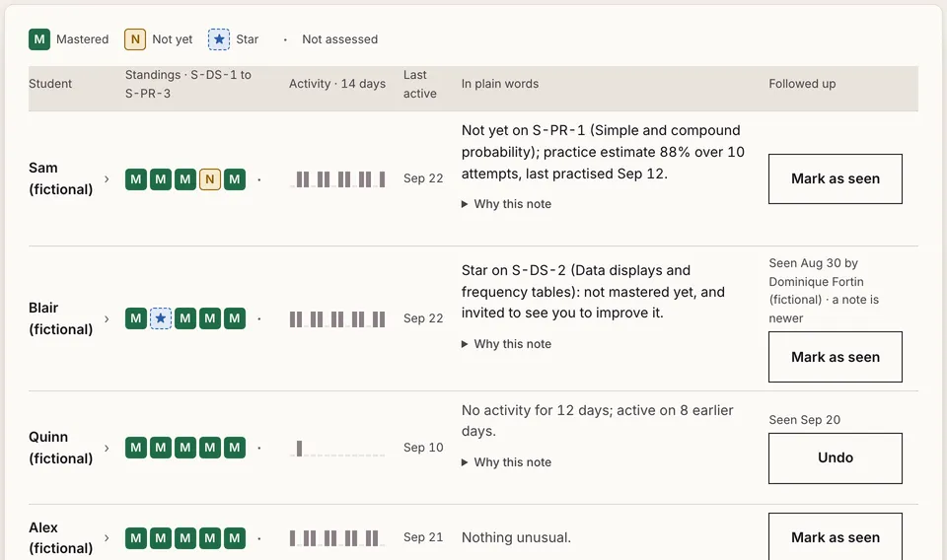Expand Sam's row chevron

107,179
